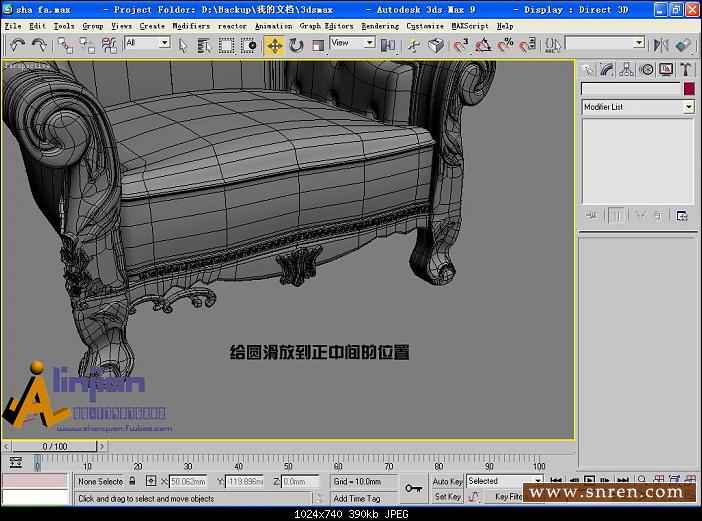Toggle the Angle Snap button
This screenshot has width=702, height=521.
click(x=483, y=45)
